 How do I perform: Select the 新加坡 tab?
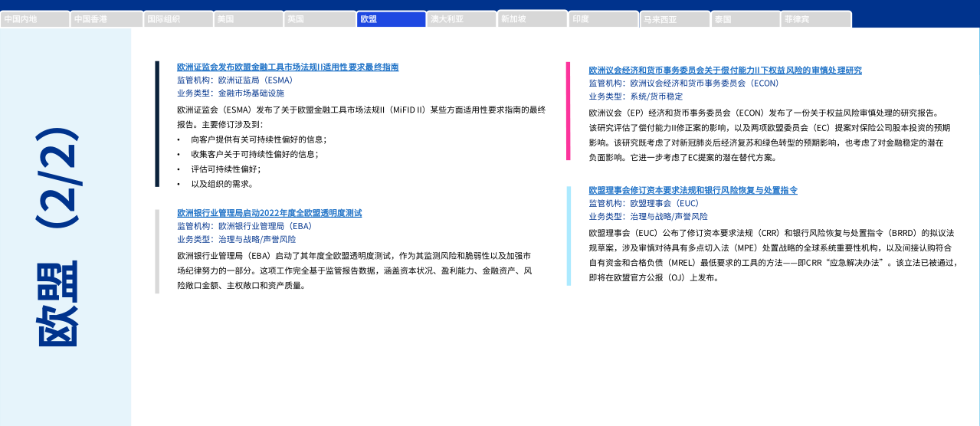pos(533,19)
